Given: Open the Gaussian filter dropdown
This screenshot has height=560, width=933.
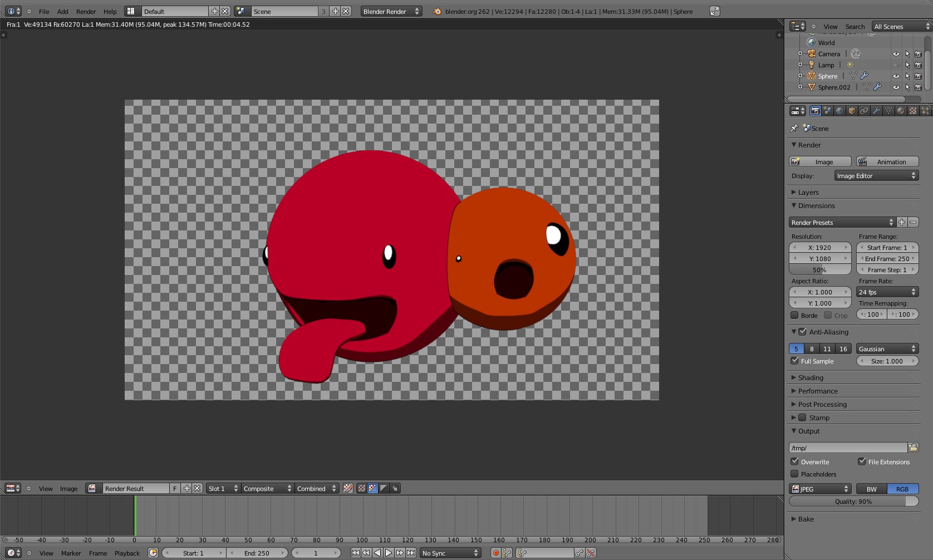Looking at the screenshot, I should (x=887, y=348).
